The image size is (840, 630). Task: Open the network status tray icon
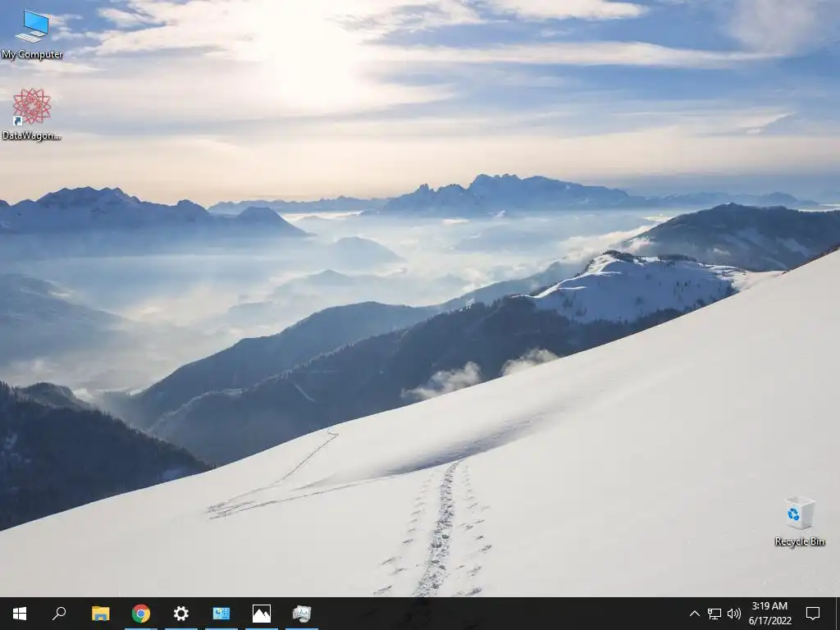tap(714, 614)
